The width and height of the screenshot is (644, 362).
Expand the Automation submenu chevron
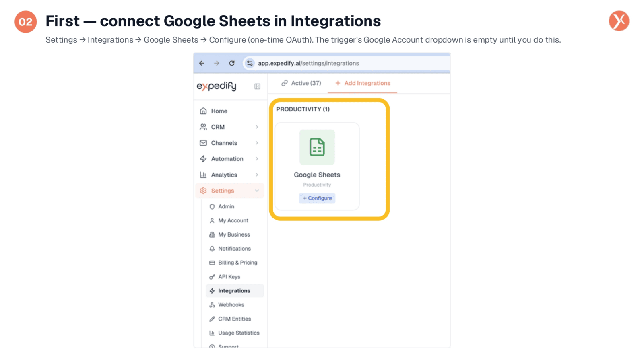point(257,159)
